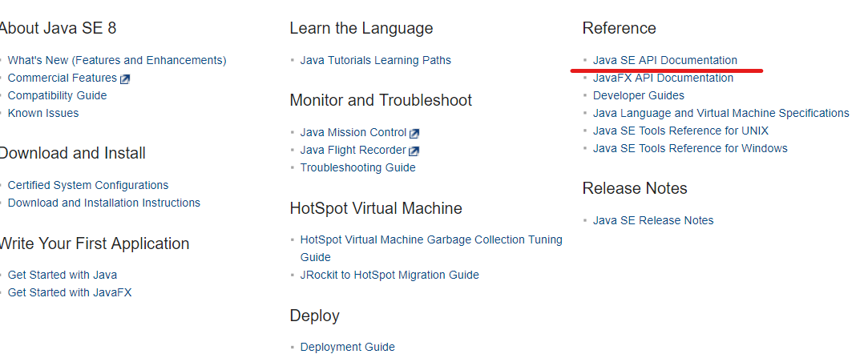Open Download and Installation Instructions link

pyautogui.click(x=104, y=203)
